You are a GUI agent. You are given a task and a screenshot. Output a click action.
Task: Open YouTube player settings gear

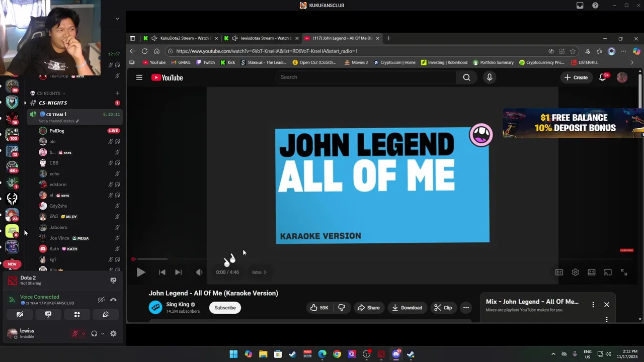pos(575,272)
